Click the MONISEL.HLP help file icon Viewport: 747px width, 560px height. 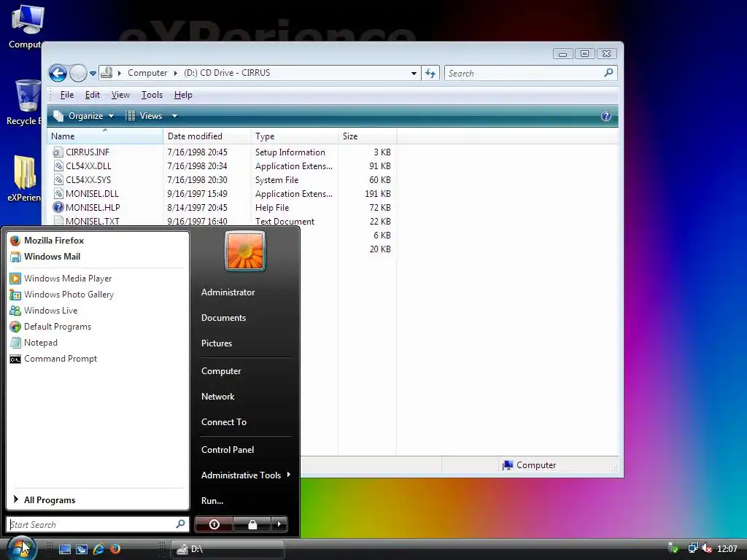click(58, 208)
